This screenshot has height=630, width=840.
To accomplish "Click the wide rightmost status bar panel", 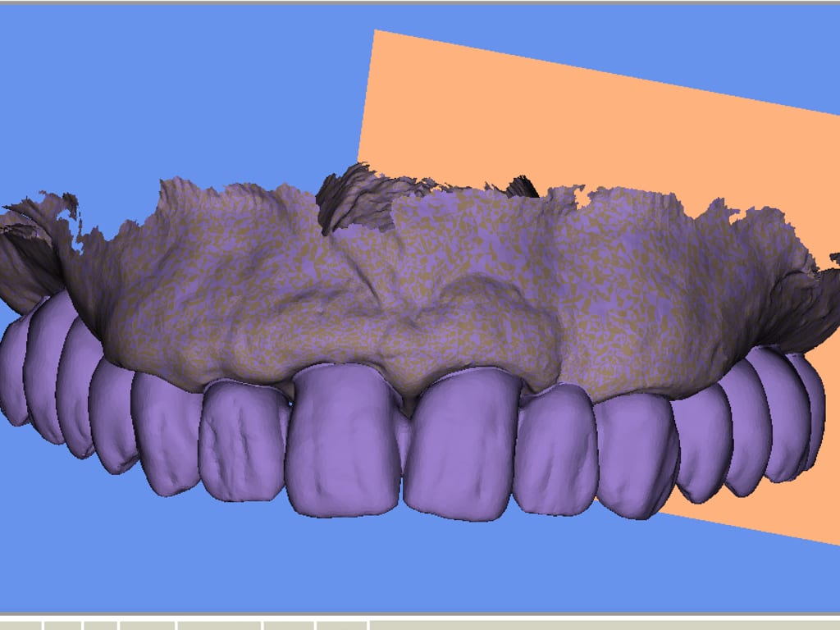I will [x=604, y=625].
